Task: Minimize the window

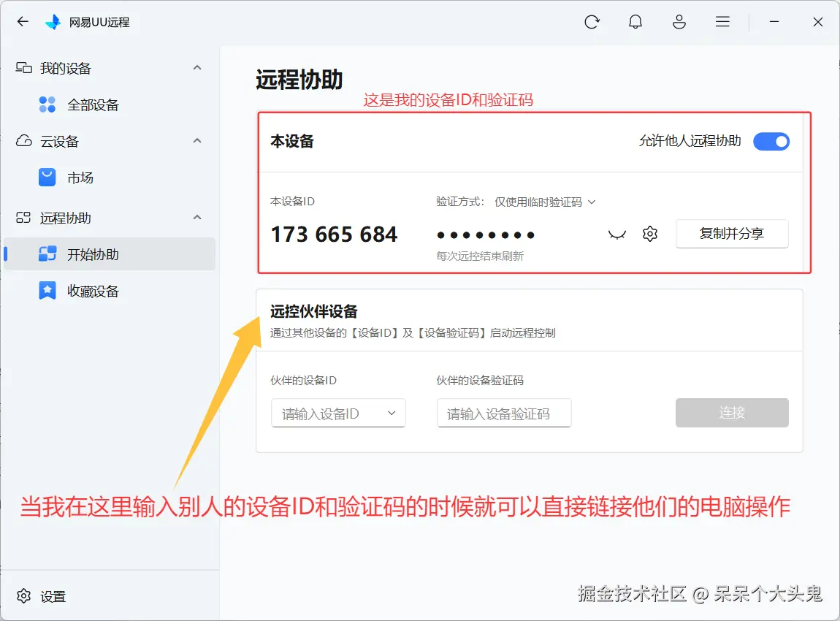Action: tap(774, 21)
